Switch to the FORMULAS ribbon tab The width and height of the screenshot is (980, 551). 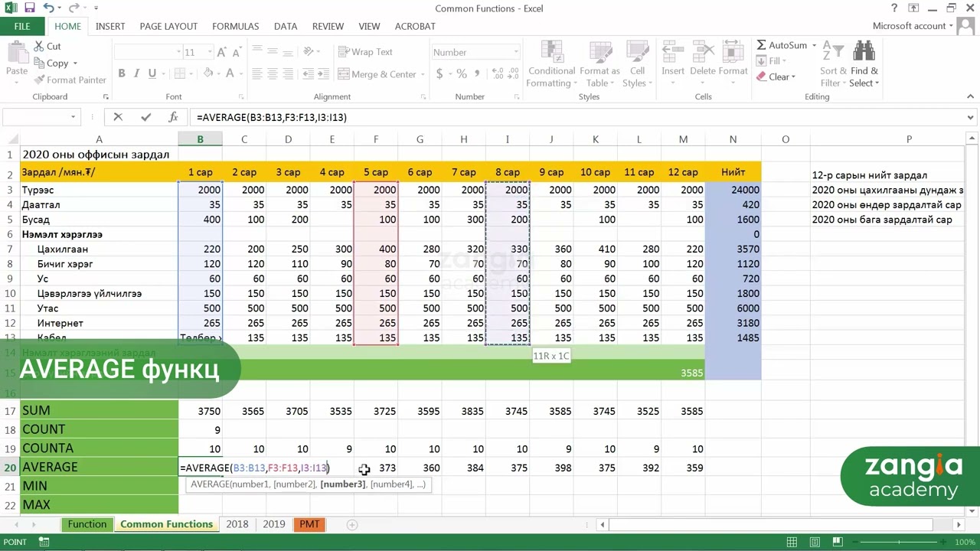click(236, 26)
